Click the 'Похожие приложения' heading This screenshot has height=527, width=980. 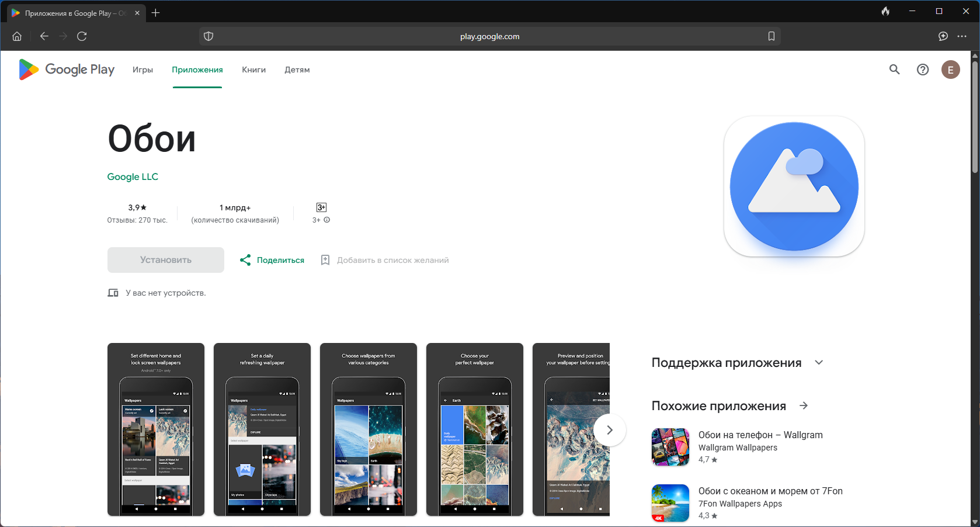pos(719,405)
